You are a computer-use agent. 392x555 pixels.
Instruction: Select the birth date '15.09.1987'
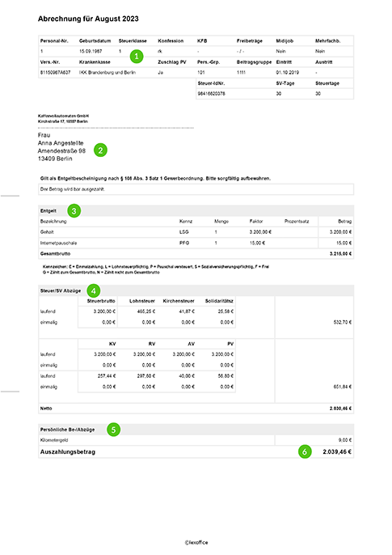pyautogui.click(x=91, y=51)
